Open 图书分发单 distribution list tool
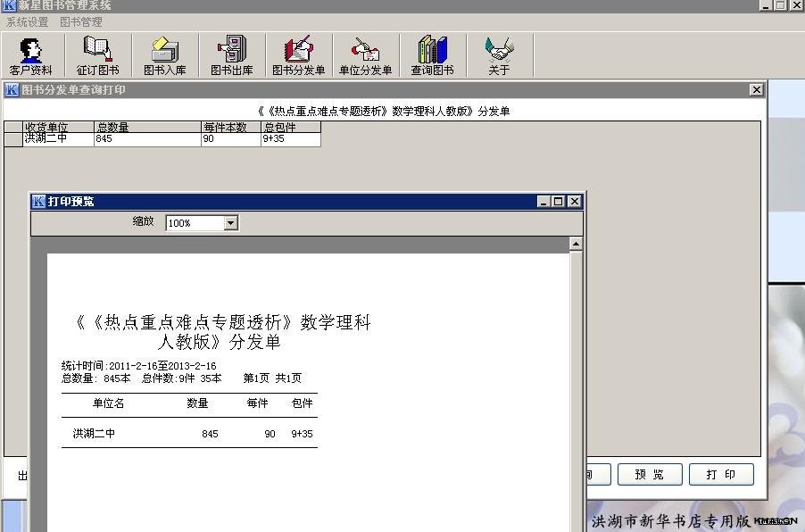 (298, 55)
